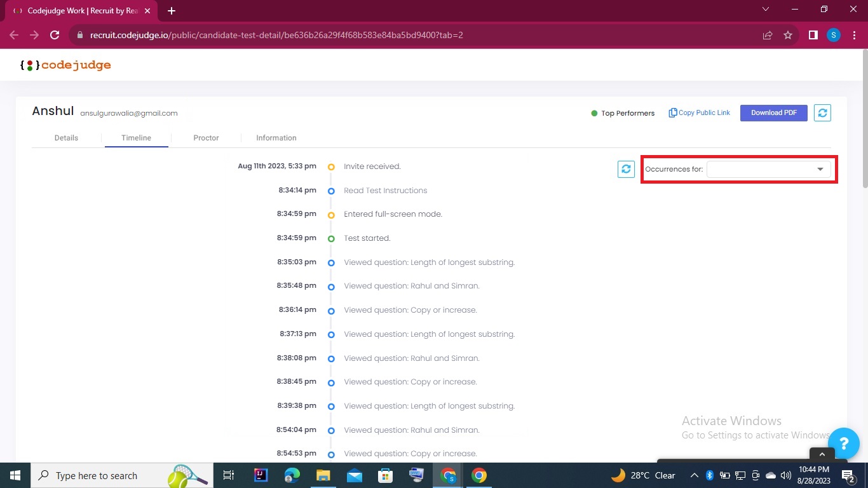Open Task View from the taskbar
Screen dimensions: 868x488
pos(228,475)
